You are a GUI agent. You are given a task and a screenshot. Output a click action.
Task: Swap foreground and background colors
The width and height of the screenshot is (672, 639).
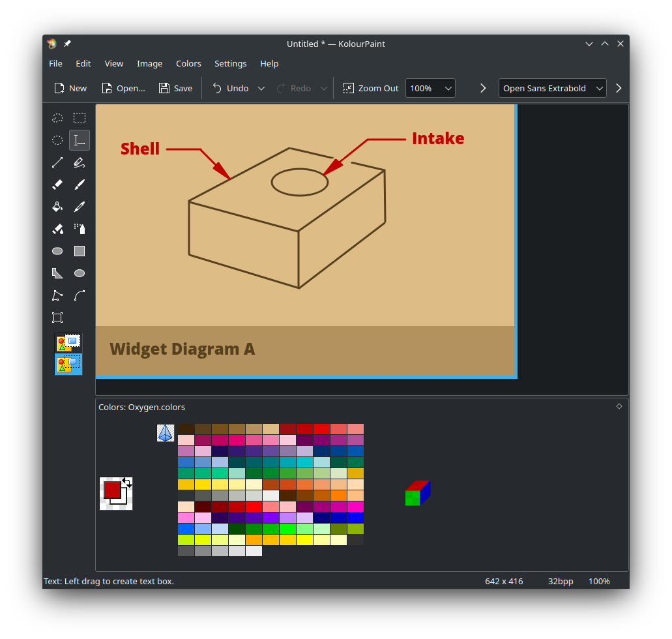[x=127, y=482]
